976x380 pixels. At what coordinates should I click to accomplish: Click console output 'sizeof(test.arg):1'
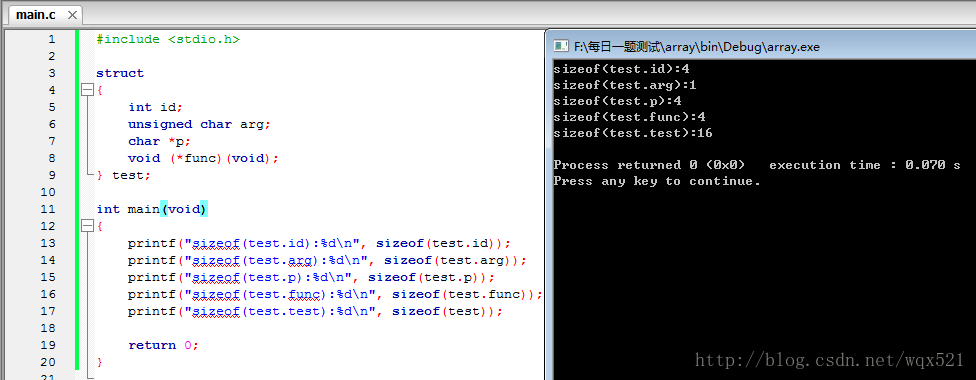tap(625, 85)
